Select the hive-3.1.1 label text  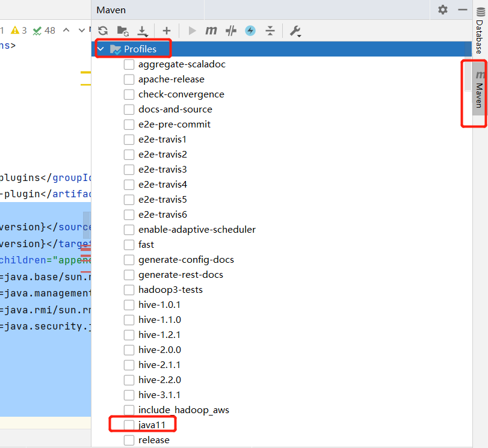point(159,395)
